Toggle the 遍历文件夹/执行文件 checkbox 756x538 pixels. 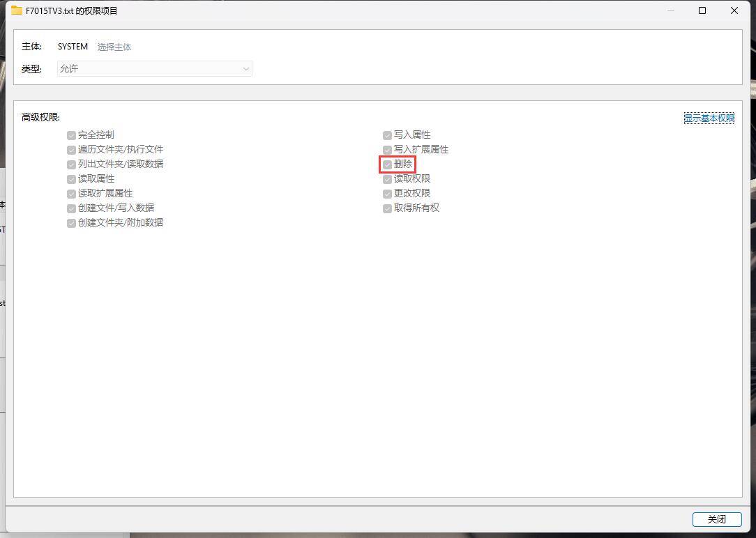tap(71, 150)
